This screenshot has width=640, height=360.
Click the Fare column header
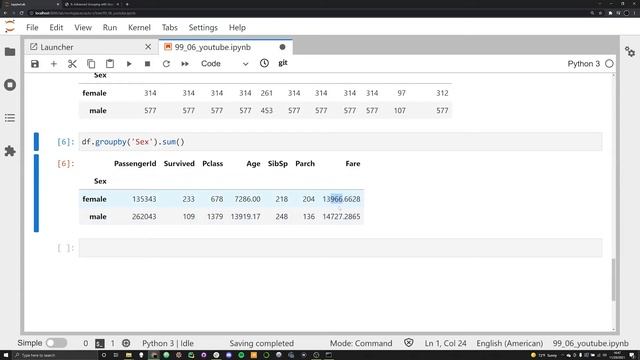tap(353, 163)
